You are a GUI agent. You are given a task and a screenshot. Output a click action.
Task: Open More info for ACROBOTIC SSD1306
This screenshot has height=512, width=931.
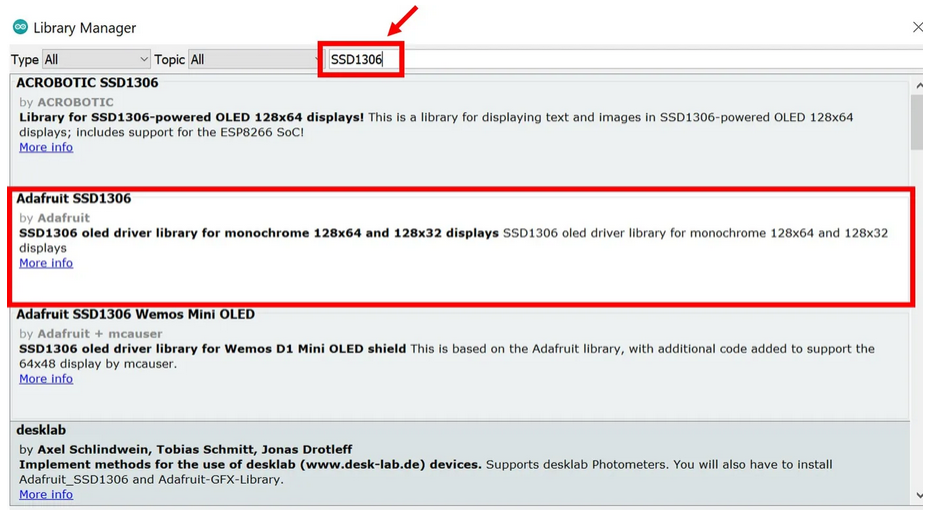(x=46, y=147)
